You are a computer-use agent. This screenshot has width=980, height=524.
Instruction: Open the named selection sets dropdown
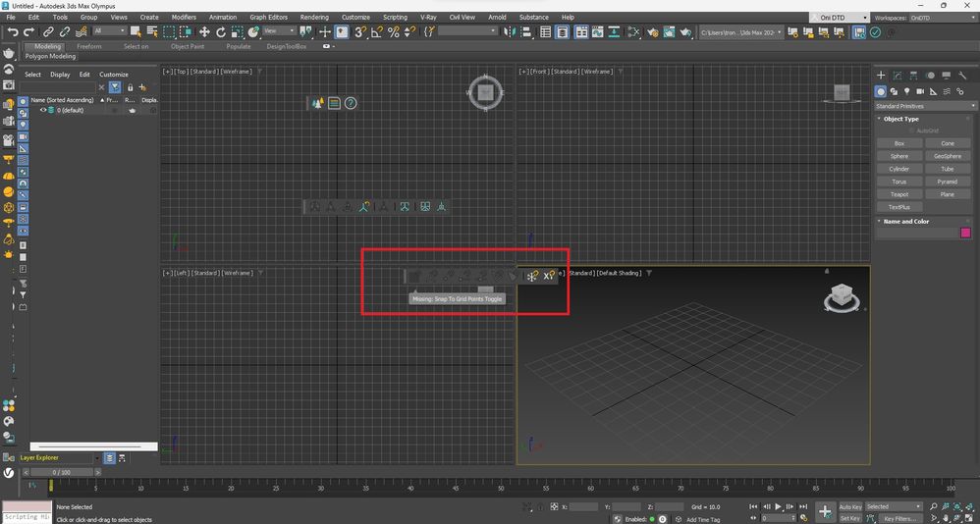(x=467, y=30)
